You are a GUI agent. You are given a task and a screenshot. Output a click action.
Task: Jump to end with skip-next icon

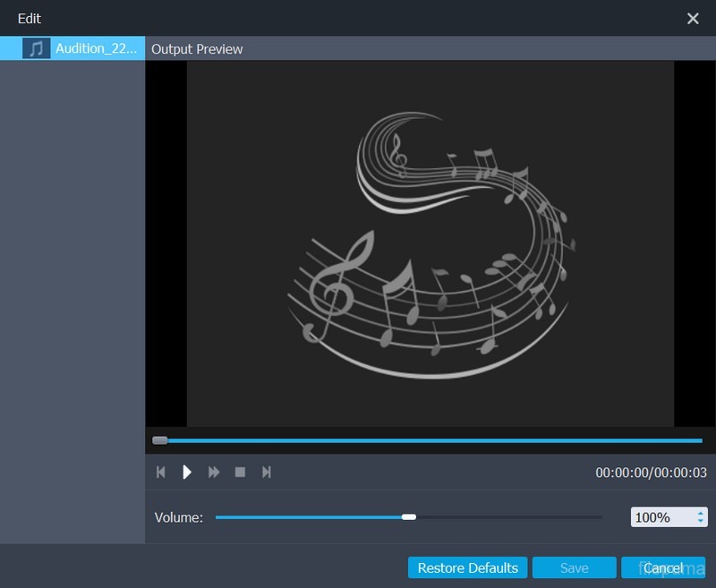[x=266, y=472]
